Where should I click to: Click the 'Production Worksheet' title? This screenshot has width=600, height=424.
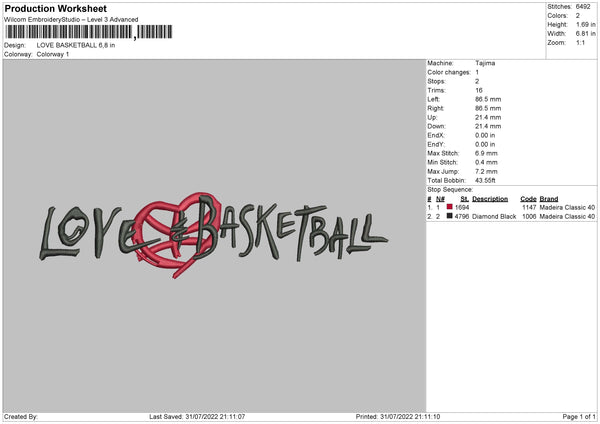(x=55, y=8)
